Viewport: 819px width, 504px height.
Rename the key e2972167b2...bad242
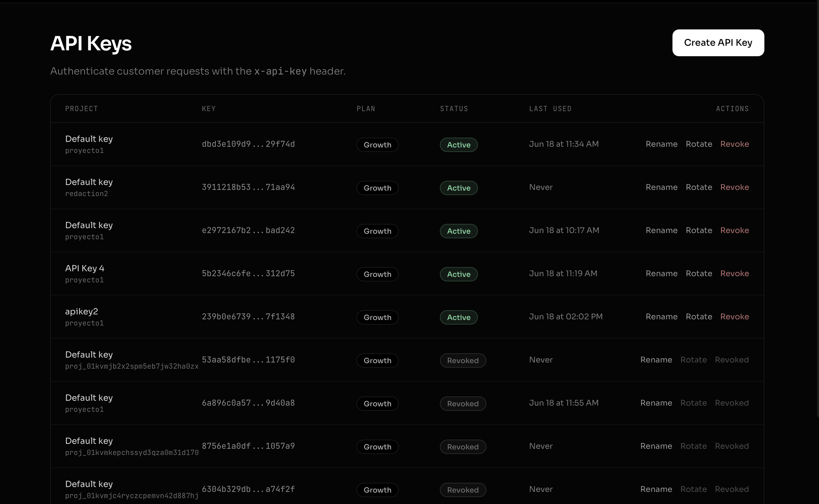pos(661,230)
